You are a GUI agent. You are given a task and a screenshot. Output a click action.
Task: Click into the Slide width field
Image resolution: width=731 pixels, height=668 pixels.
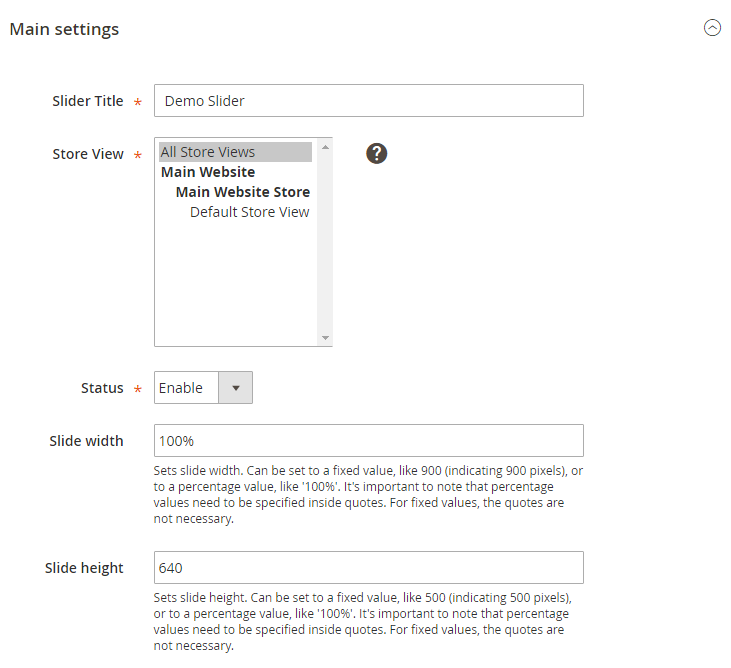369,441
